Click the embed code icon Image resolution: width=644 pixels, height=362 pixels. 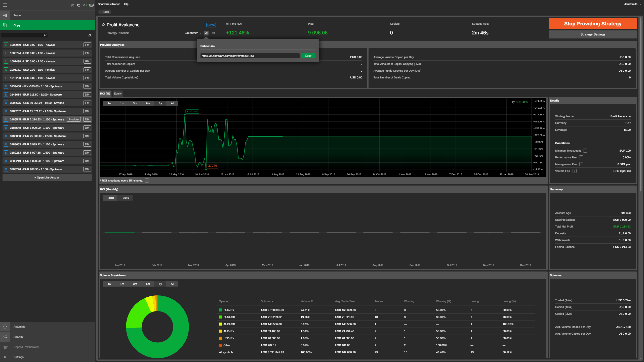click(213, 33)
